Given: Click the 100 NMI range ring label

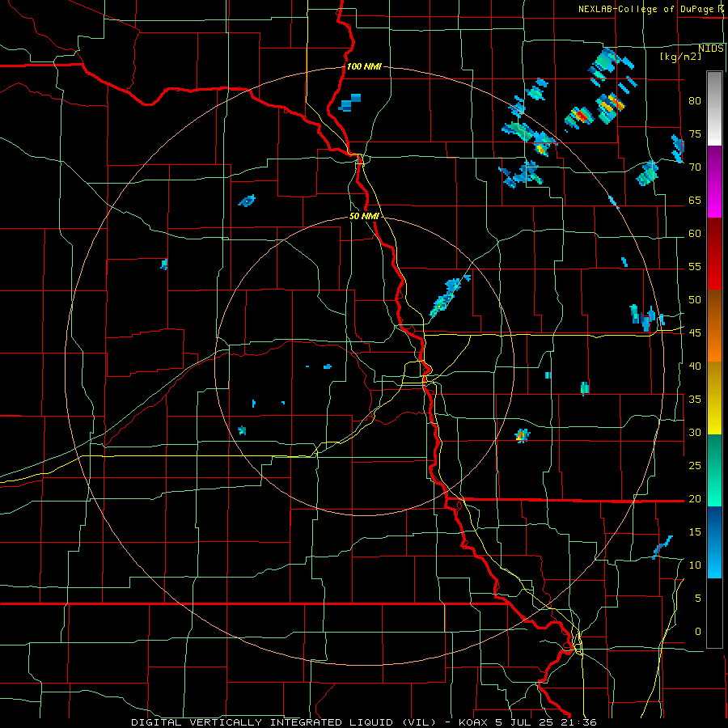Looking at the screenshot, I should pos(364,66).
